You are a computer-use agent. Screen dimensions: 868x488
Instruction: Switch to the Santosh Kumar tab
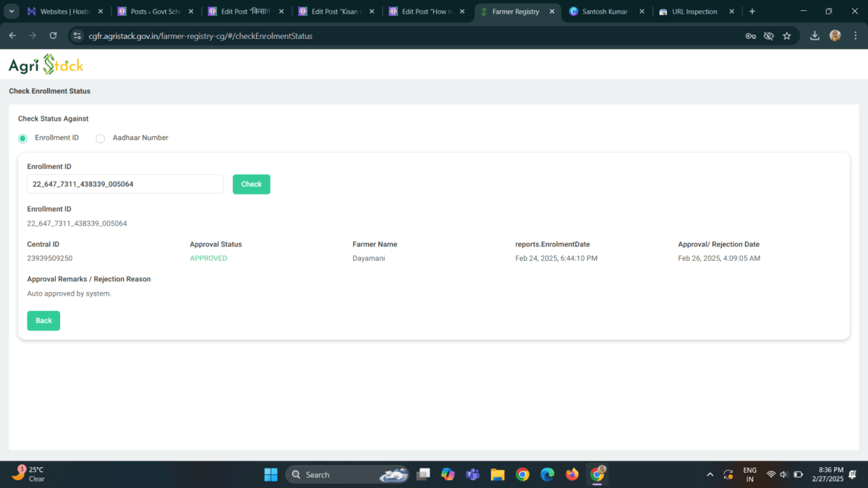coord(606,12)
